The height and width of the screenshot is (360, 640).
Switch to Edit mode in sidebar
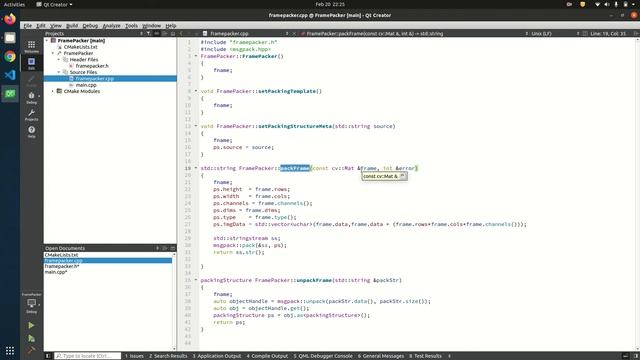[31, 63]
